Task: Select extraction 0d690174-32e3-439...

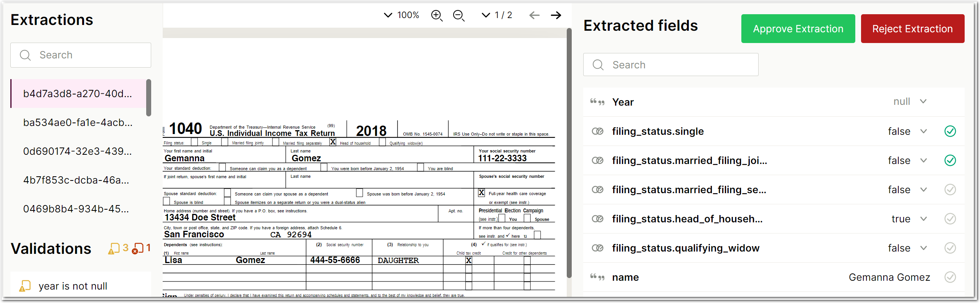Action: pyautogui.click(x=78, y=151)
